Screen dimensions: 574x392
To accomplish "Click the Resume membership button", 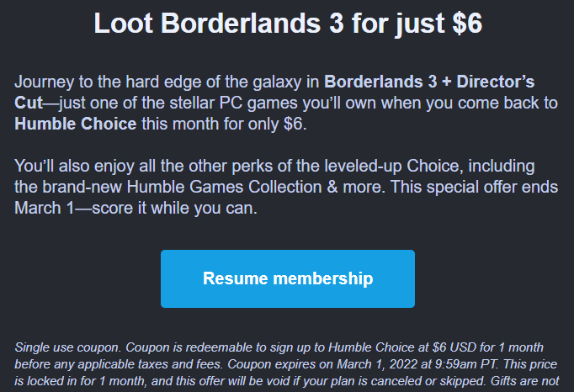I will tap(287, 278).
